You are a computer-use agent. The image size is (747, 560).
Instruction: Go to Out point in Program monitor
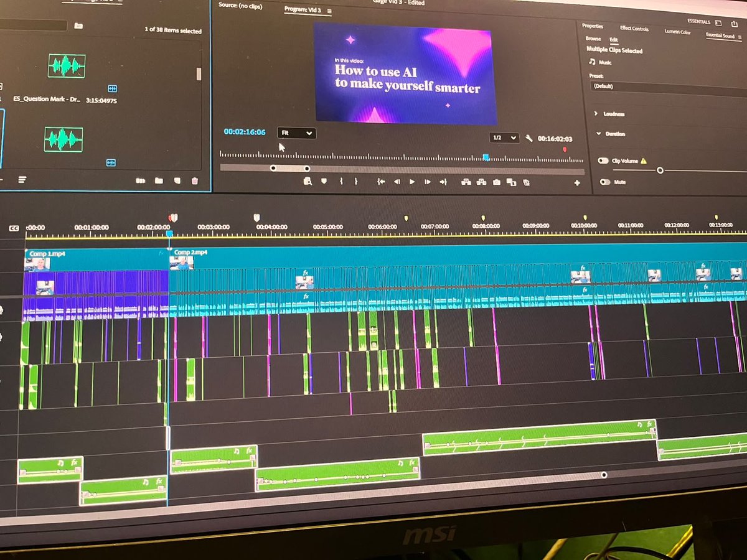coord(443,182)
